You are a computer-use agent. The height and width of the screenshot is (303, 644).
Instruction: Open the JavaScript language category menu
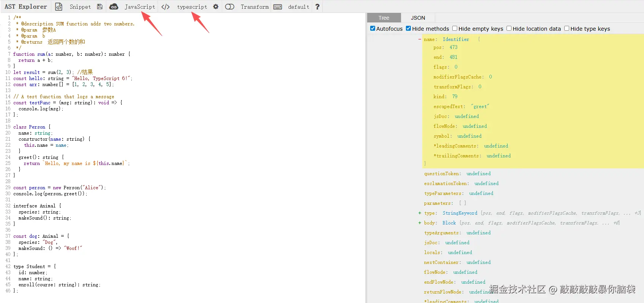click(x=140, y=7)
